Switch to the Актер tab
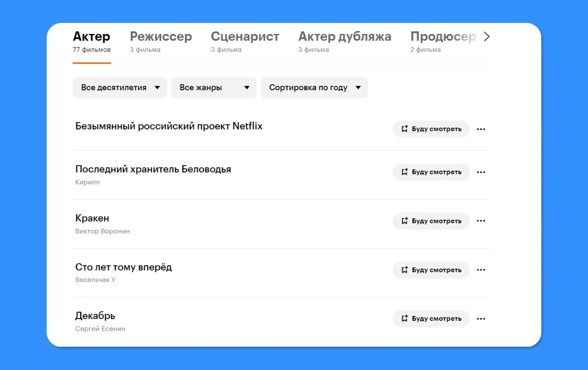 [91, 42]
